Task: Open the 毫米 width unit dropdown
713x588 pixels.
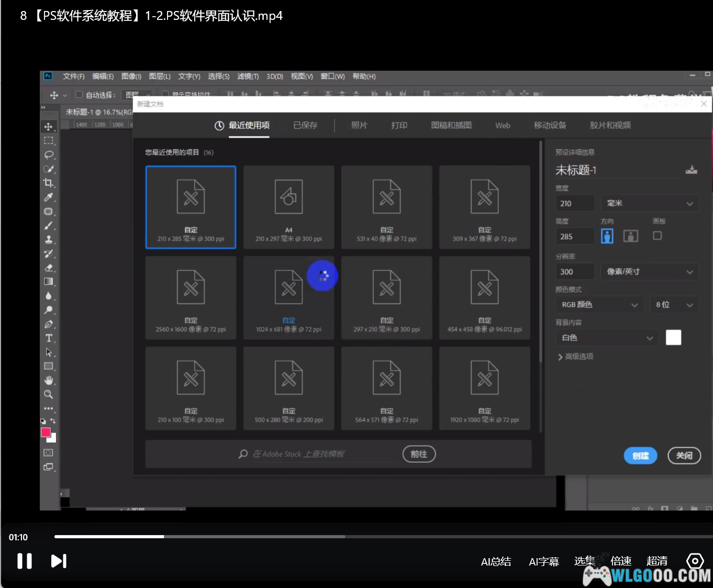Action: (x=650, y=203)
